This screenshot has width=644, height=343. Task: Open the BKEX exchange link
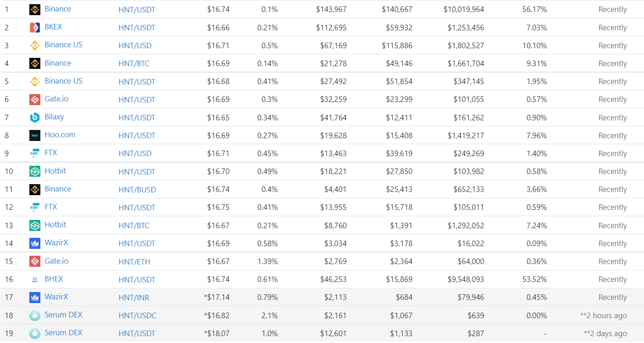pos(53,27)
